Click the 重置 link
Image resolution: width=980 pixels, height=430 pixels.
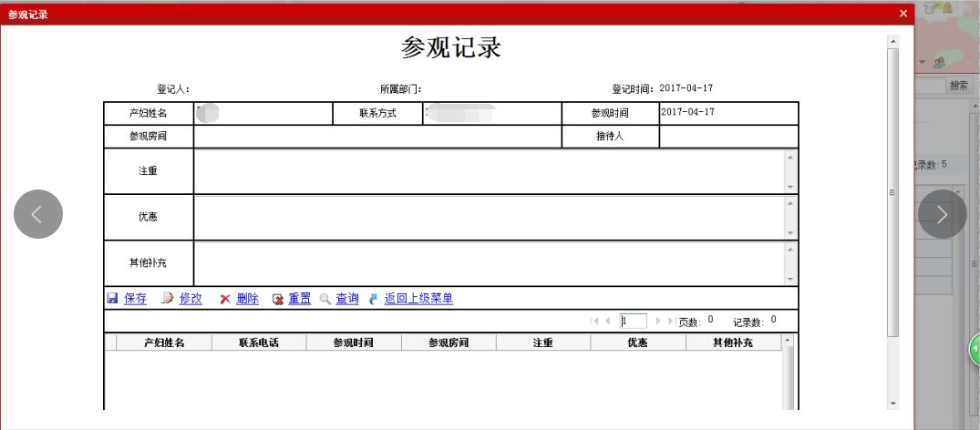click(x=299, y=299)
